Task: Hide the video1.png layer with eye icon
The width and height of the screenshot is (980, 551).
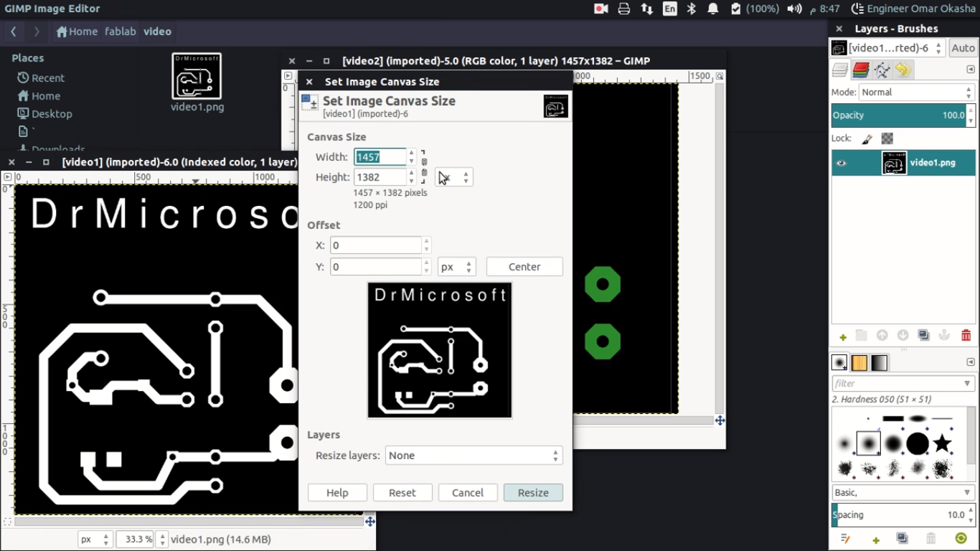Action: (842, 163)
